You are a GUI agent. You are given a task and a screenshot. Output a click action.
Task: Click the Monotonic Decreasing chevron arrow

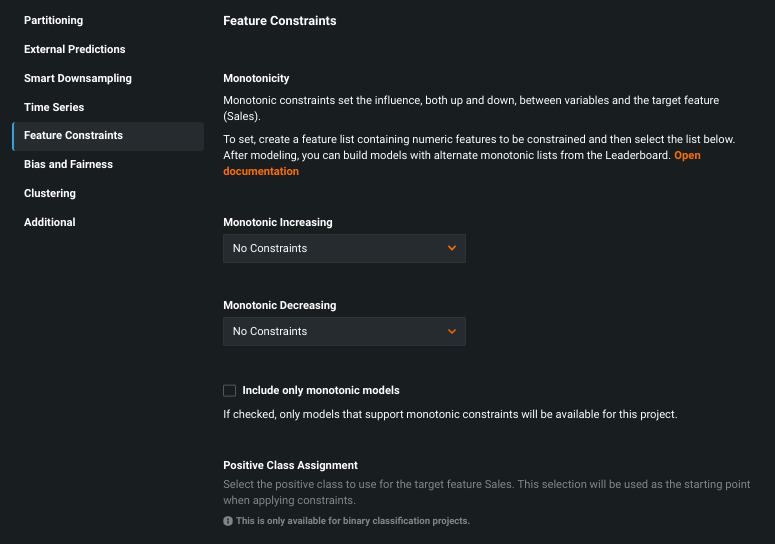[452, 331]
